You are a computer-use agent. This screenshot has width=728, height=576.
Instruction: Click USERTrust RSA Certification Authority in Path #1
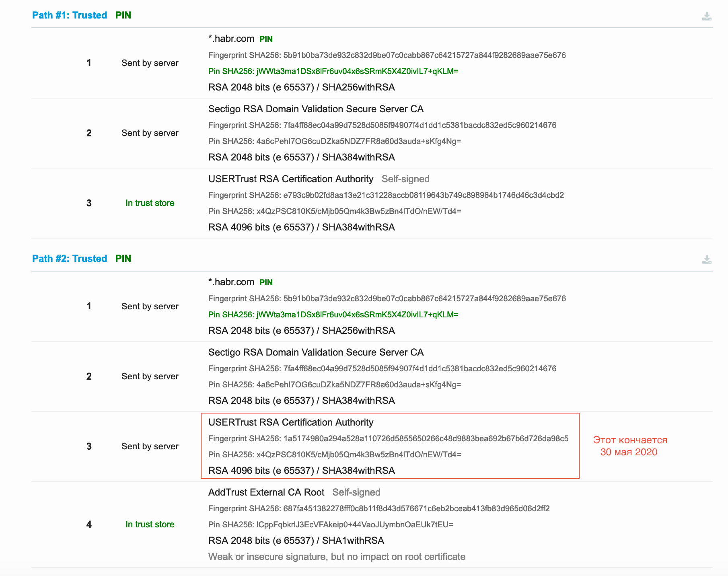[x=291, y=179]
